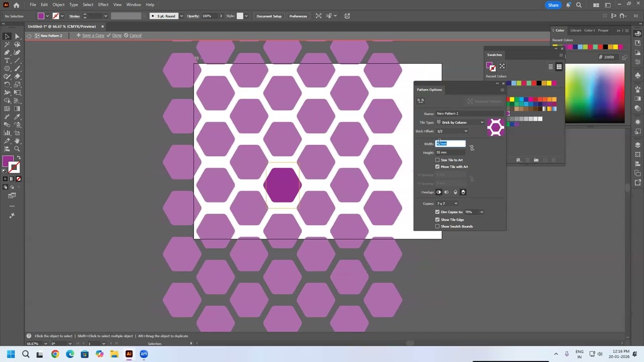Set overlap to Bottom in Front
The height and width of the screenshot is (362, 644).
click(463, 192)
